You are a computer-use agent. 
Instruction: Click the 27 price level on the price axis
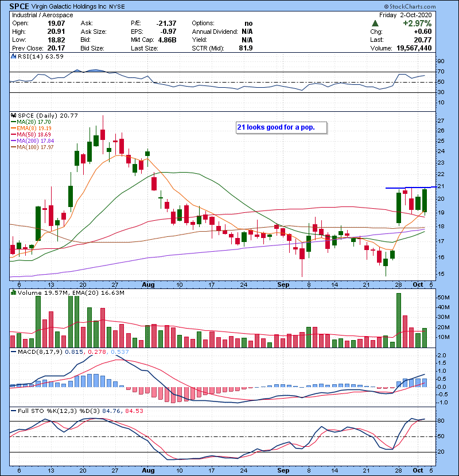[x=441, y=121]
